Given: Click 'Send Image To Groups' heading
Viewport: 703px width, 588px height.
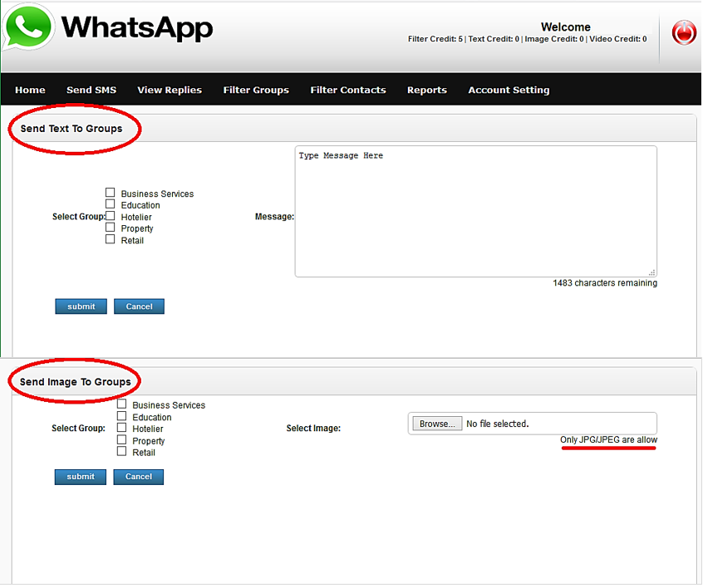Looking at the screenshot, I should [x=76, y=382].
